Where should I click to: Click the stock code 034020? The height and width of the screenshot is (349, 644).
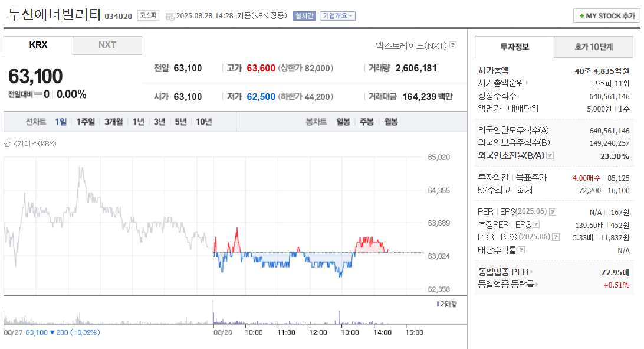(119, 16)
